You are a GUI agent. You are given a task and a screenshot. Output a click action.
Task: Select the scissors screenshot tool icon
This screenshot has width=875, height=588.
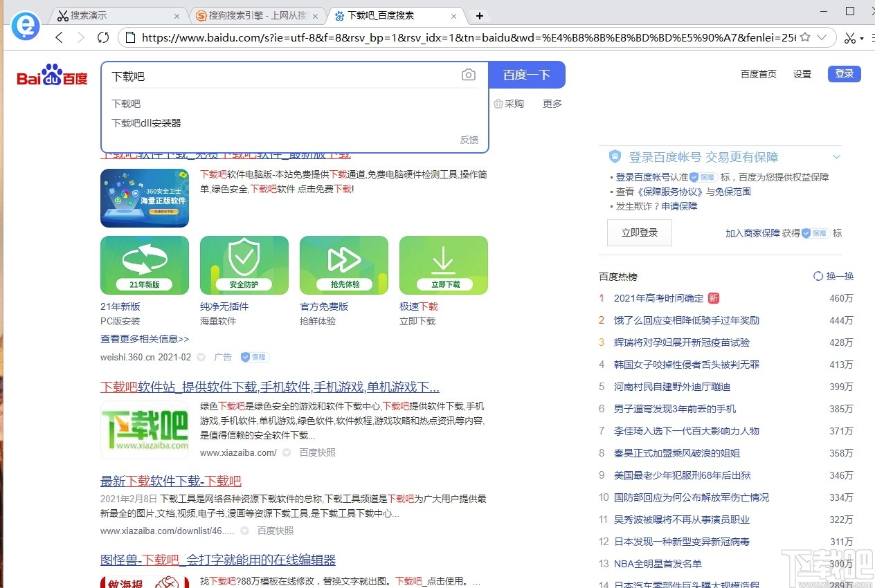tap(850, 38)
